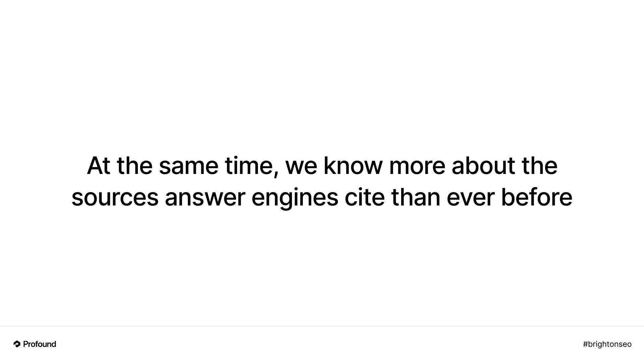Click the word "than" in the headline
Viewport: 644px width, 362px height.
point(416,197)
